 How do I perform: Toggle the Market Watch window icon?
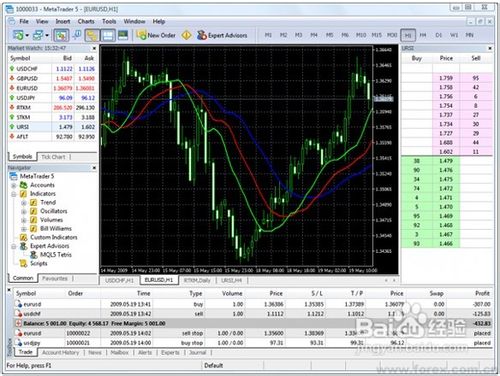pos(61,35)
